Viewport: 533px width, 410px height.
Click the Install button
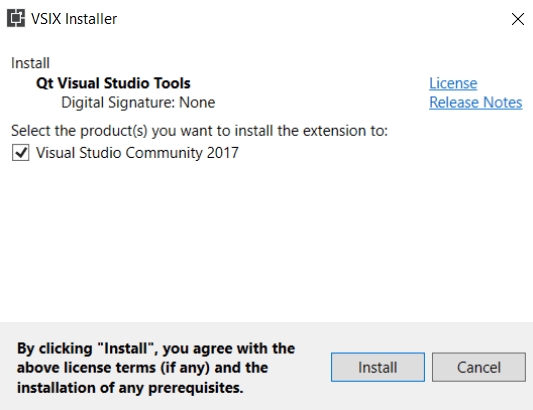[x=378, y=367]
